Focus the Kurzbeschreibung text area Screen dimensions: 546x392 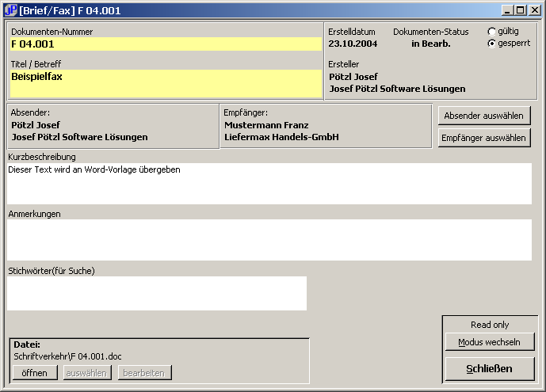tap(269, 183)
